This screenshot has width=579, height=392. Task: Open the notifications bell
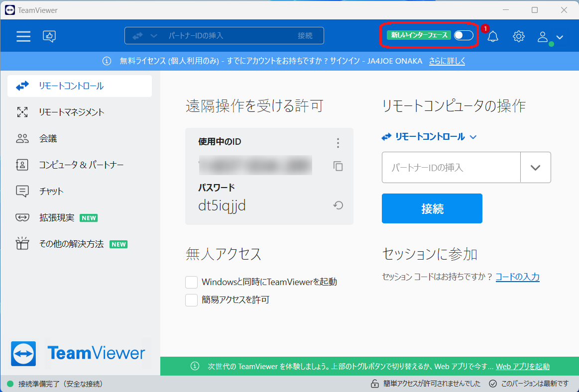coord(492,36)
